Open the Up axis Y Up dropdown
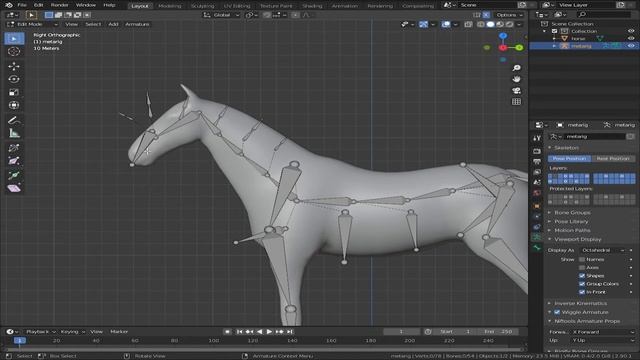640x360 pixels. 603,340
